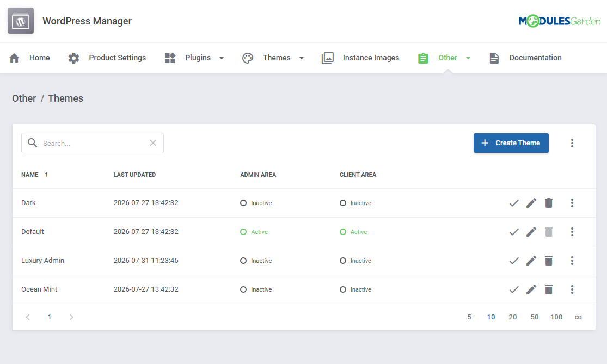Viewport: 607px width, 364px height.
Task: Expand the Other dropdown arrow
Action: tap(468, 58)
